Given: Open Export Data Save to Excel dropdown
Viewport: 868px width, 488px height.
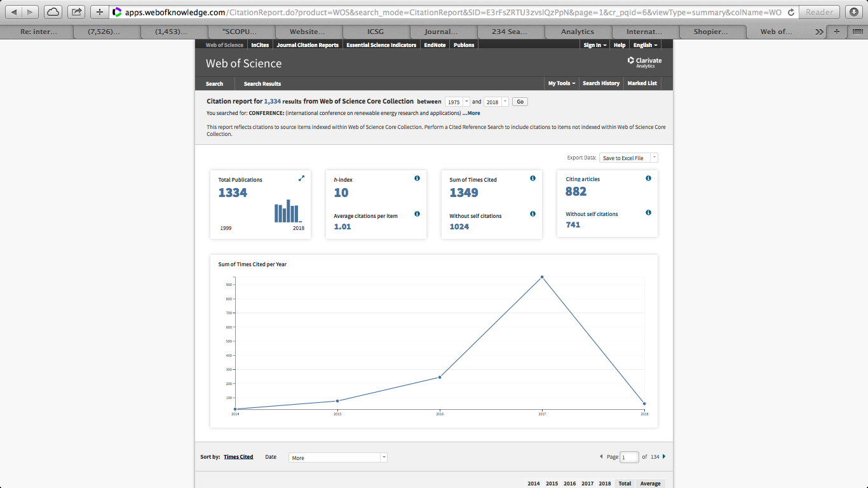Looking at the screenshot, I should tap(628, 158).
